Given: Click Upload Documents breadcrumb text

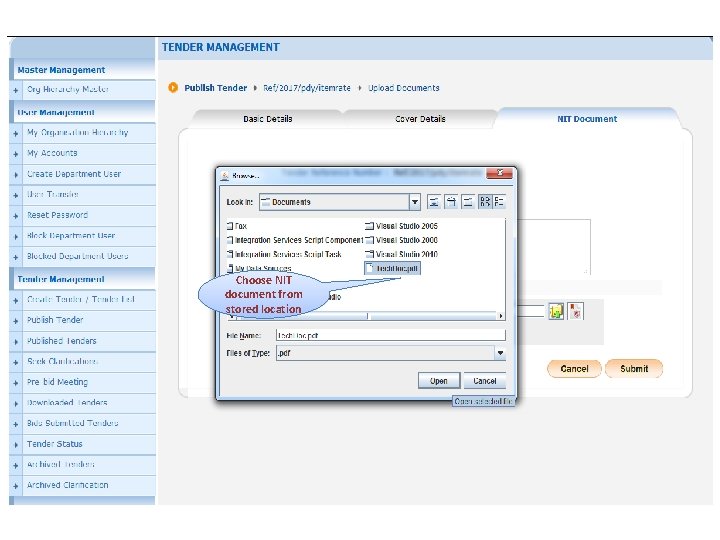Looking at the screenshot, I should [404, 88].
